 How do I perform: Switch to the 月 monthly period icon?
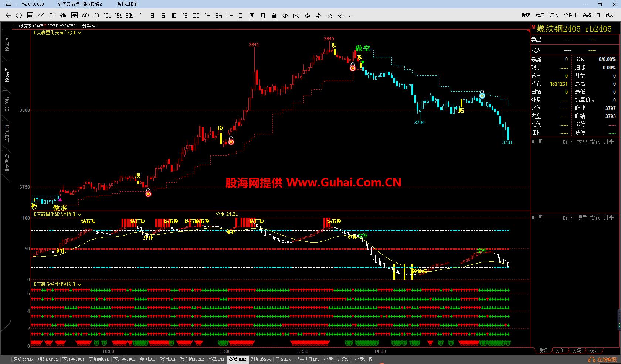[x=262, y=16]
